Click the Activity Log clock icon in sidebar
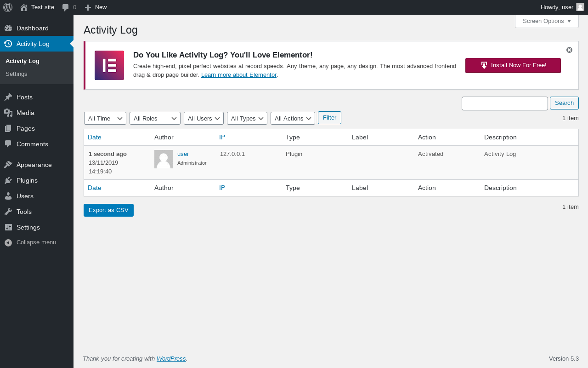Image resolution: width=588 pixels, height=368 pixels. [8, 44]
